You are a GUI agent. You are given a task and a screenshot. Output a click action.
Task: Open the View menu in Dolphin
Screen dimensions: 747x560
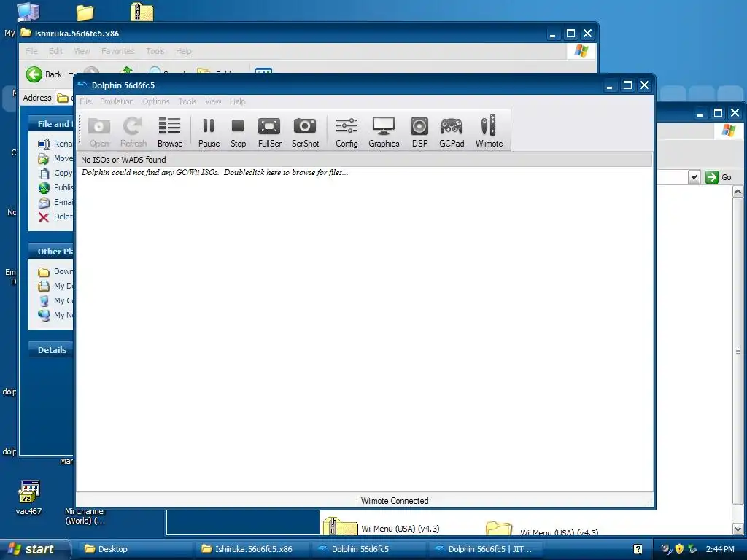pyautogui.click(x=213, y=101)
